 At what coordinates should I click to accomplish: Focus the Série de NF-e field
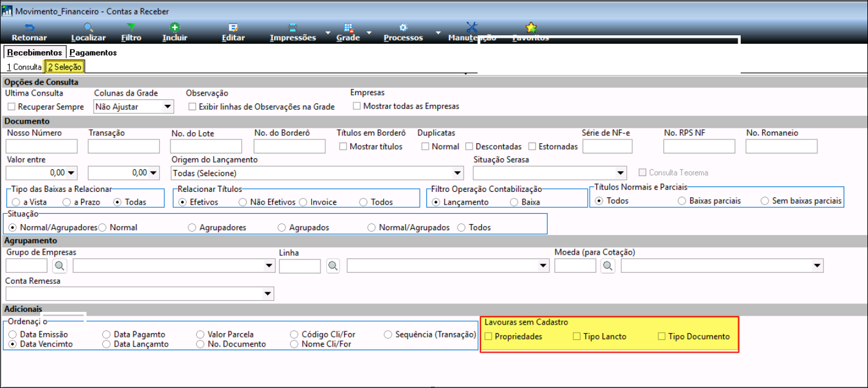[607, 146]
